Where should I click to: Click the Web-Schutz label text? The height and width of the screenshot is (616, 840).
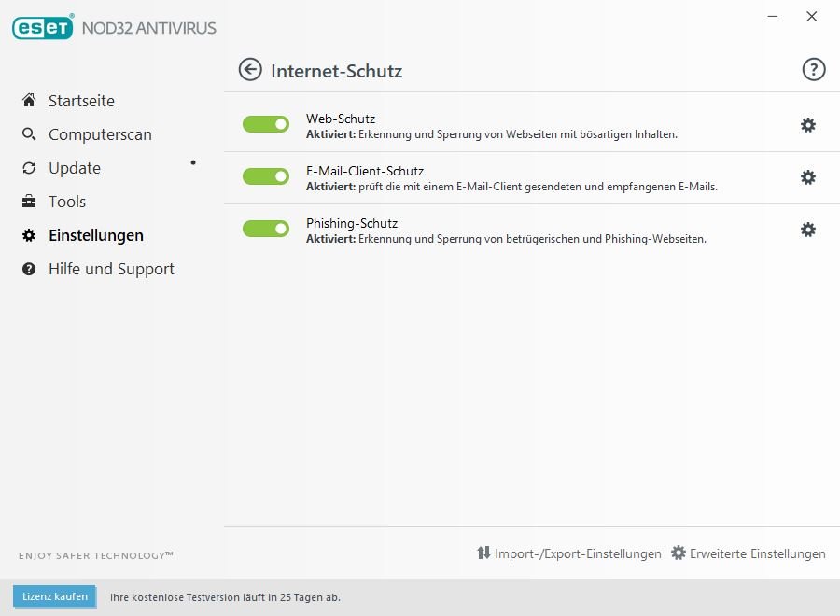[341, 119]
